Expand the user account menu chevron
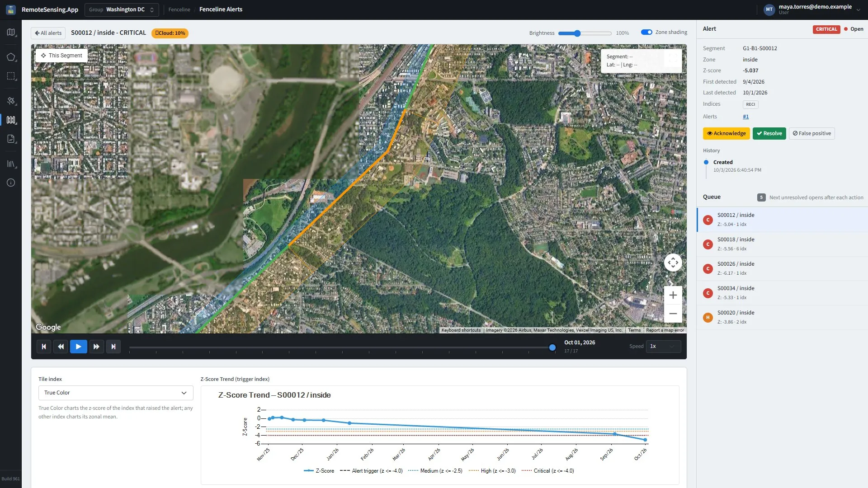This screenshot has height=488, width=868. (x=858, y=9)
